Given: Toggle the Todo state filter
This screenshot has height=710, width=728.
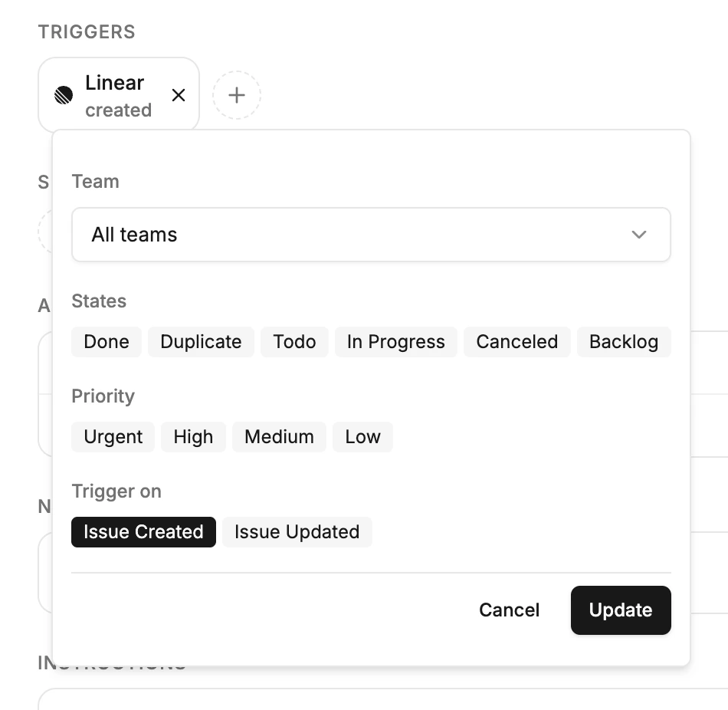Looking at the screenshot, I should tap(294, 341).
